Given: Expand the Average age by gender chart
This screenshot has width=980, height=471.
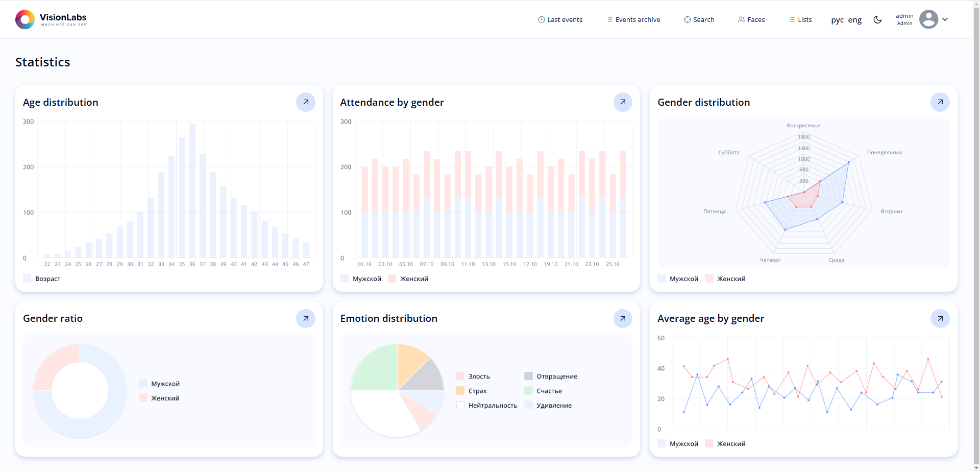Looking at the screenshot, I should [x=940, y=318].
